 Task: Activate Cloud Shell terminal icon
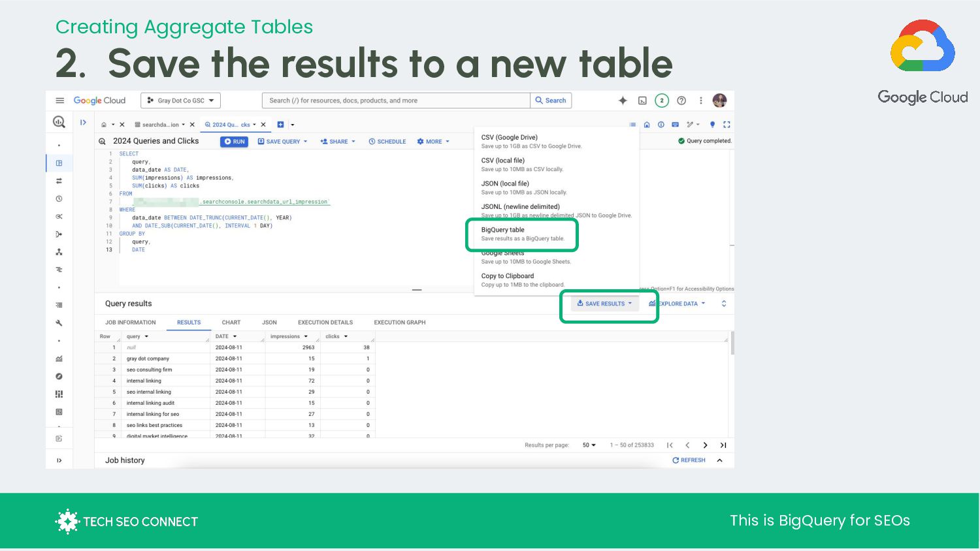[x=642, y=101]
